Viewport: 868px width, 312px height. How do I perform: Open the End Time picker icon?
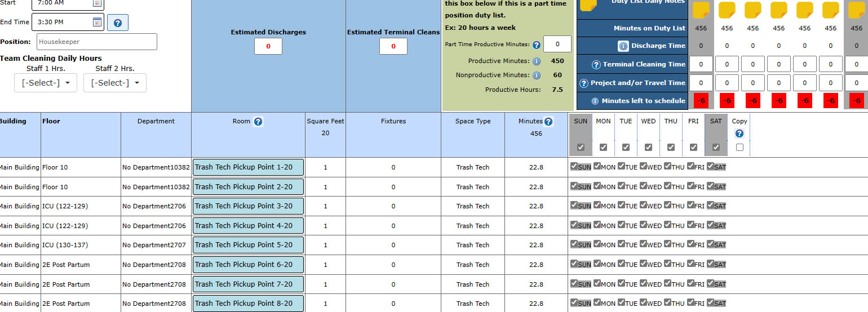(x=96, y=22)
